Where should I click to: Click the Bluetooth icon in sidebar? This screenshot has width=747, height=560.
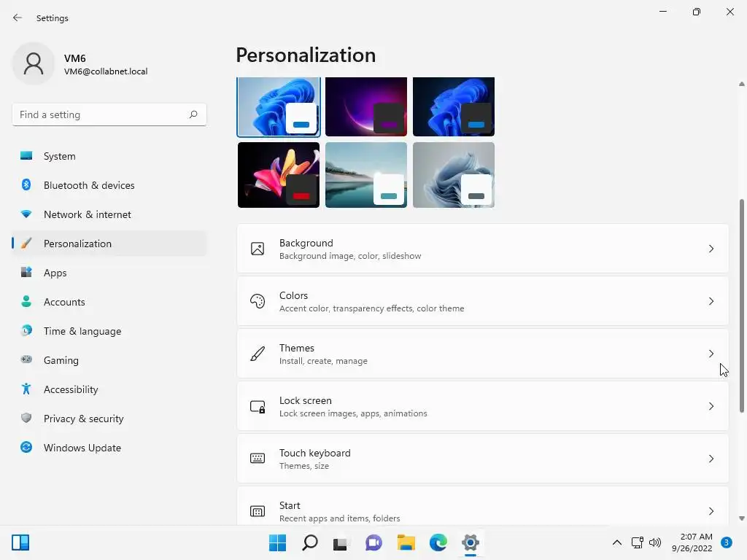click(26, 184)
